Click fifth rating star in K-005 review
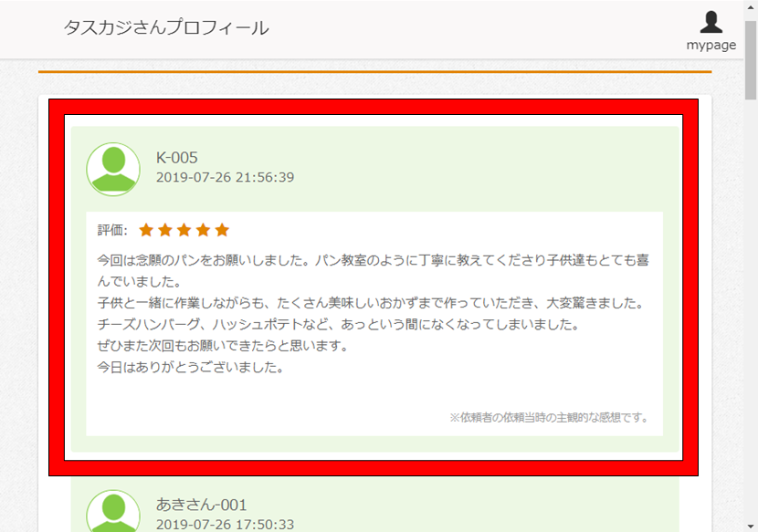 [x=222, y=230]
